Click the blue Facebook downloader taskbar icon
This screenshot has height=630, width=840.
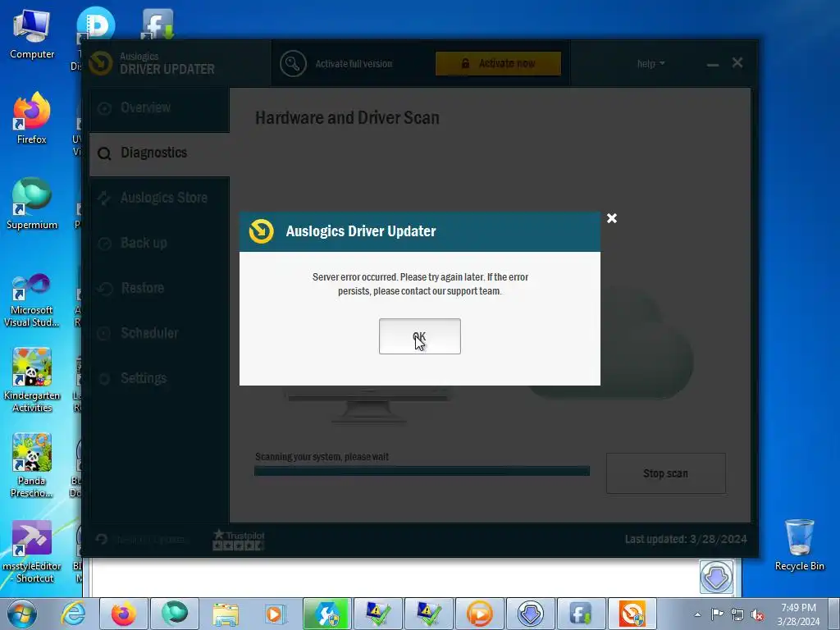point(582,614)
